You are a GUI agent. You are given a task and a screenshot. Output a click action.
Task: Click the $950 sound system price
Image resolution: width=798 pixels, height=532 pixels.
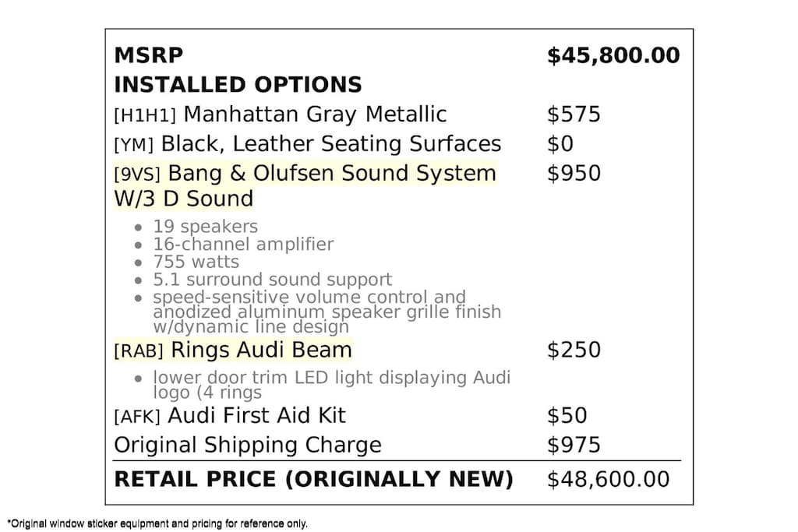[x=574, y=174]
